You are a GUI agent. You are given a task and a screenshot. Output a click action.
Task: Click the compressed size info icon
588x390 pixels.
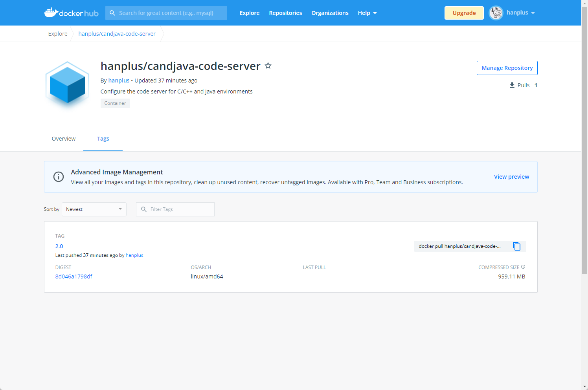click(523, 267)
